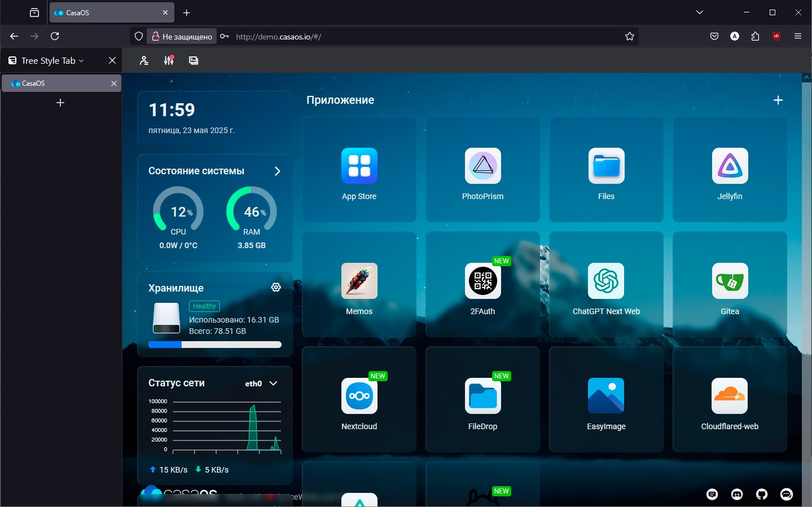This screenshot has width=812, height=507.
Task: Open the chat bubble icon after GitHub
Action: coord(787,495)
